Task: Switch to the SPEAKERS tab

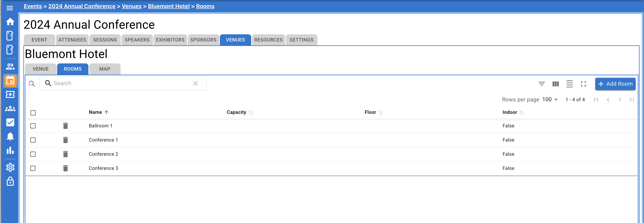Action: [137, 40]
